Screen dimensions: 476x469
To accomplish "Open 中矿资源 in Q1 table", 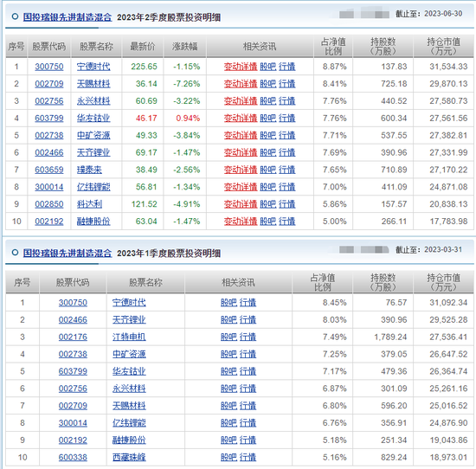I will (x=129, y=354).
